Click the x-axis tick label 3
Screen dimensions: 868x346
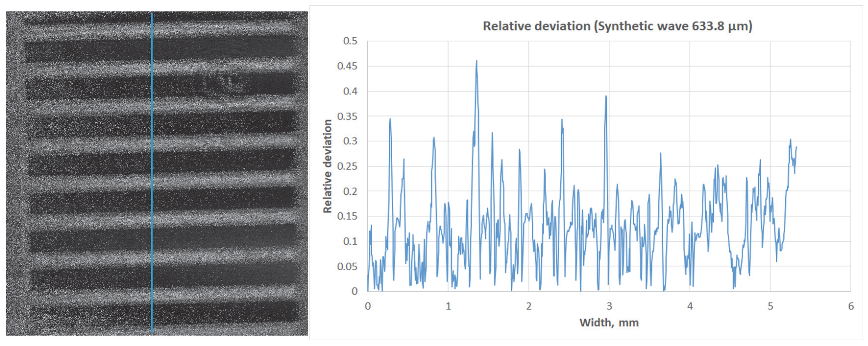click(609, 306)
